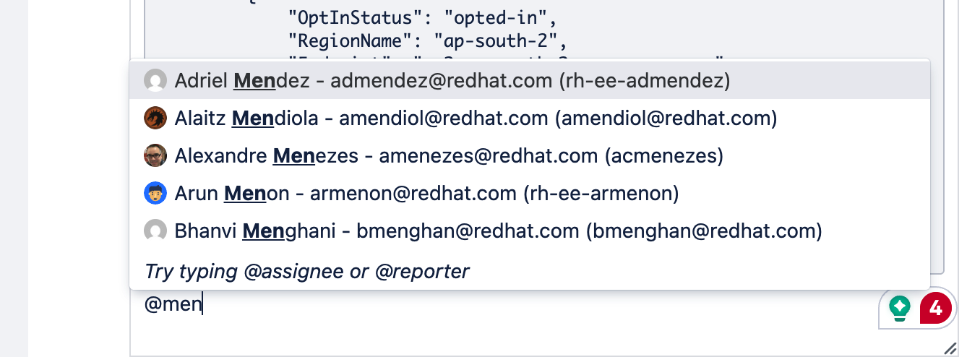The width and height of the screenshot is (980, 357).
Task: Open the green Grammarly lightbulb icon
Action: tap(900, 309)
